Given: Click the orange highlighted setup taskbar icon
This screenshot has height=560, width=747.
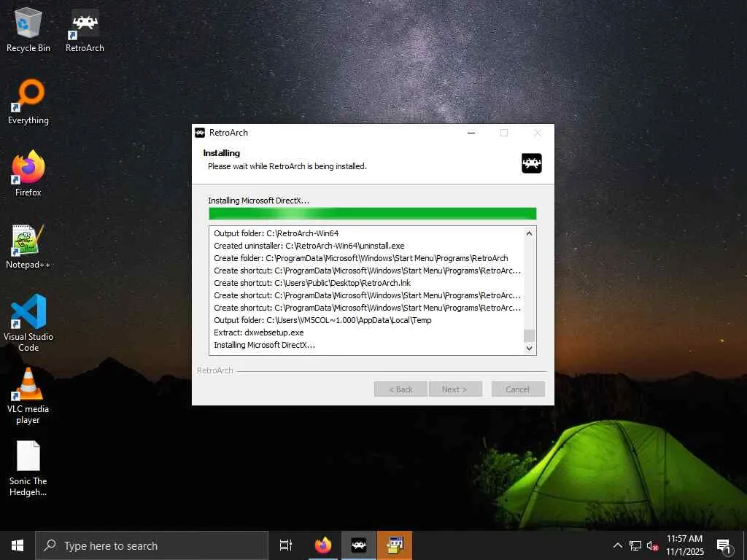Looking at the screenshot, I should coord(395,545).
